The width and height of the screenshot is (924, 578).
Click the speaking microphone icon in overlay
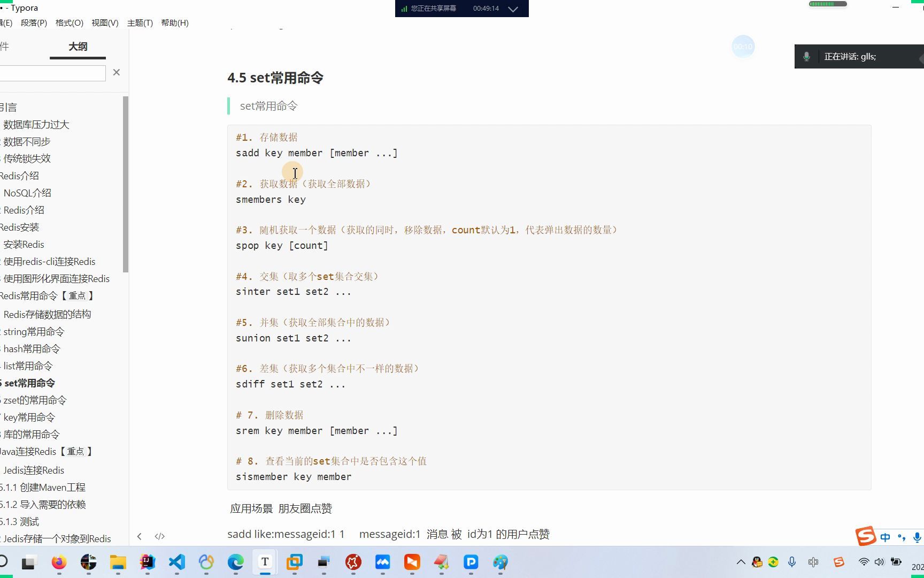tap(806, 57)
